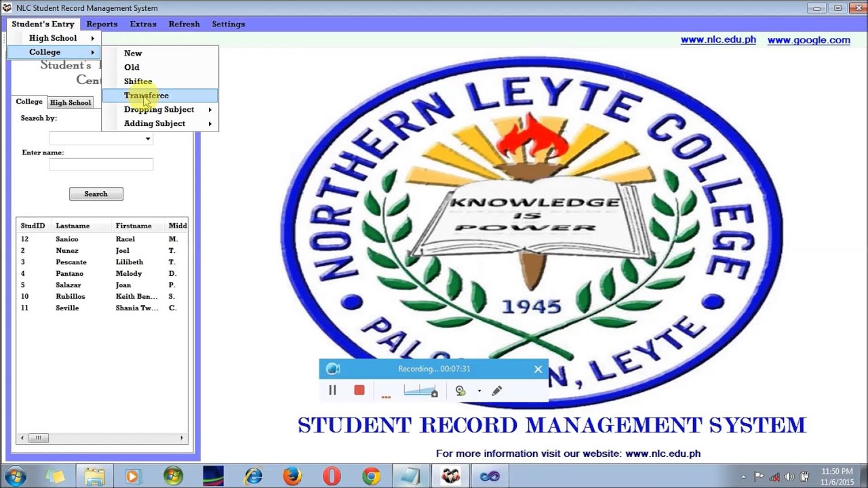868x488 pixels.
Task: Open Student's Entry menu
Action: [43, 24]
